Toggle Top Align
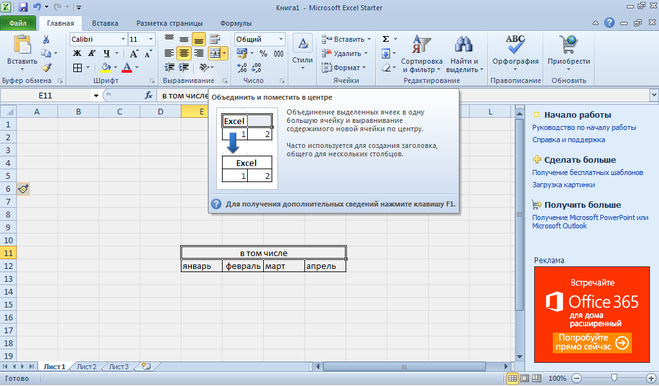The width and height of the screenshot is (659, 386). (x=169, y=39)
